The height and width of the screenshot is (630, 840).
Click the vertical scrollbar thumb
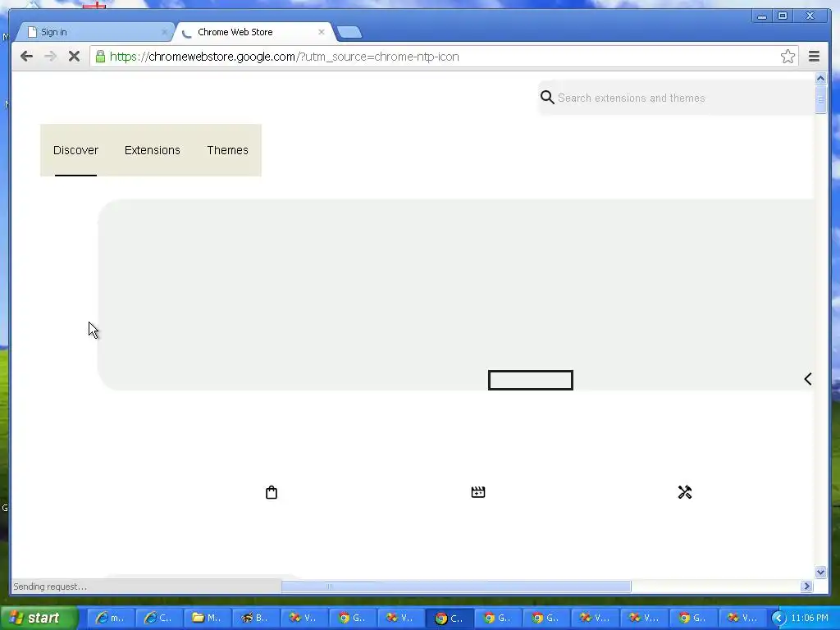tap(820, 99)
